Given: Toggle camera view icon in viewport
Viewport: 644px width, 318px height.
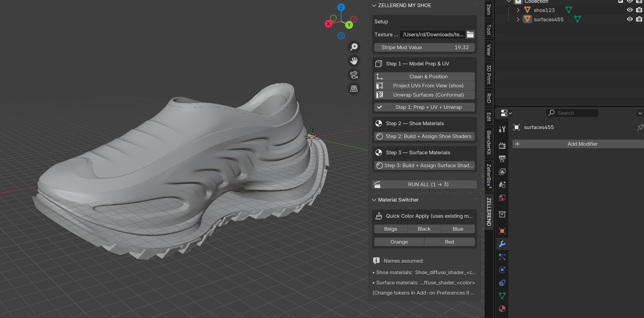Looking at the screenshot, I should 354,75.
